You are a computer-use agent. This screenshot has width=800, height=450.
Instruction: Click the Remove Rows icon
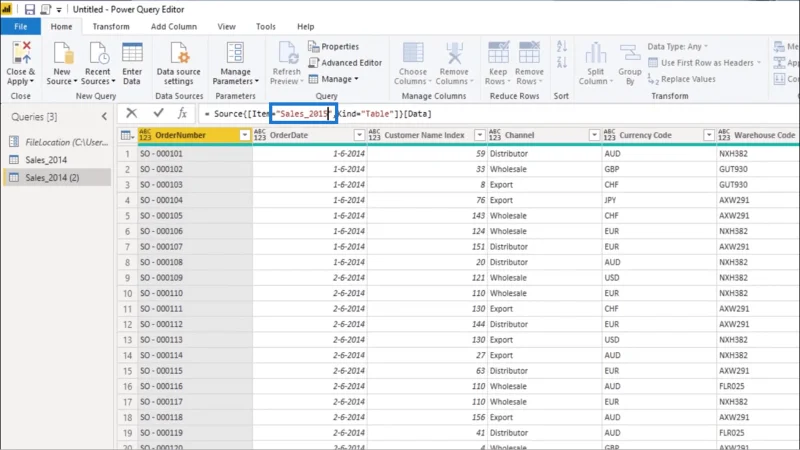[x=529, y=53]
